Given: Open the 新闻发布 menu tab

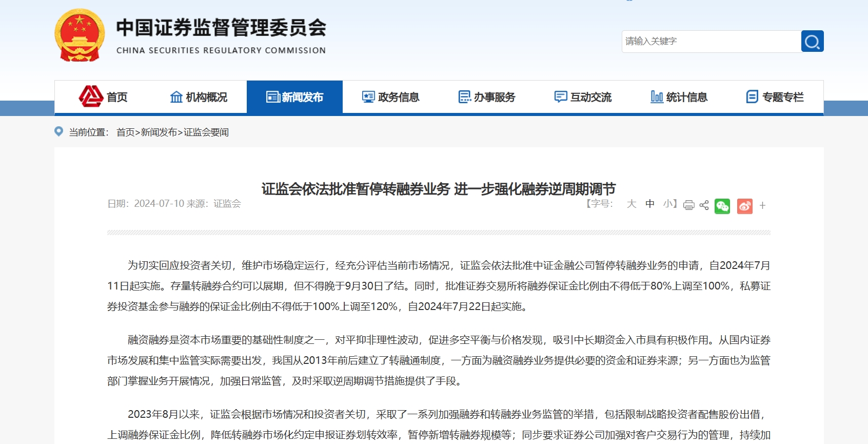Looking at the screenshot, I should 294,97.
